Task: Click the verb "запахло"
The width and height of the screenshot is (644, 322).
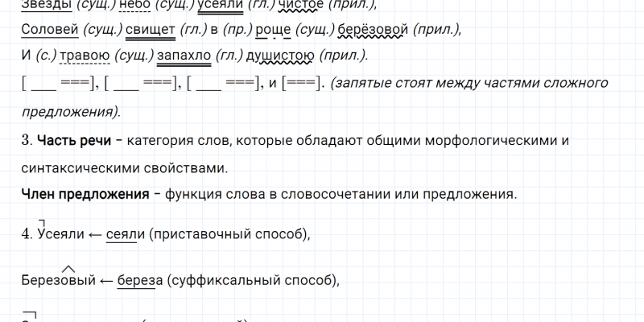Action: point(182,56)
